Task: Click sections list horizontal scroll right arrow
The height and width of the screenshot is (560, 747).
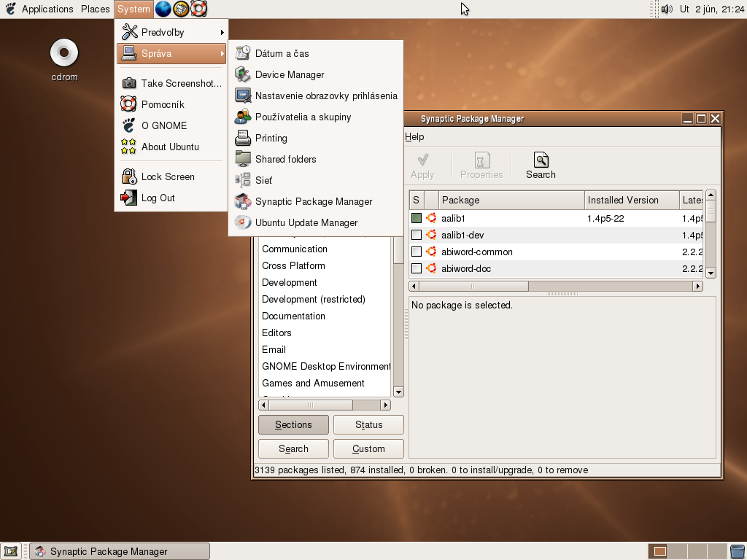Action: 385,405
